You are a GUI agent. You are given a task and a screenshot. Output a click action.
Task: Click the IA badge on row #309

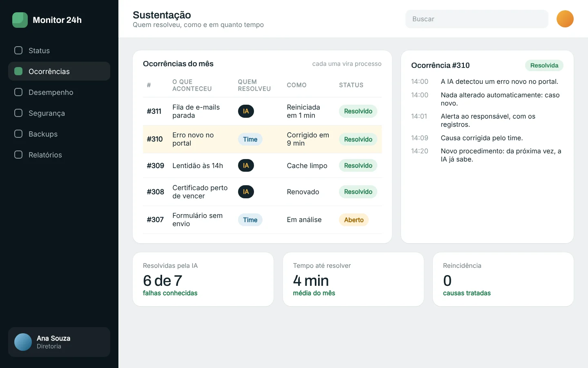tap(246, 166)
